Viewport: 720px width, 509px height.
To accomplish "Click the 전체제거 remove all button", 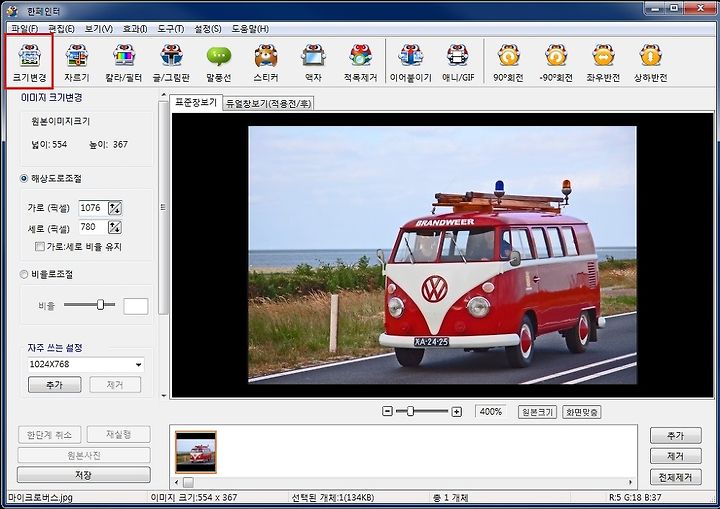I will coord(675,477).
